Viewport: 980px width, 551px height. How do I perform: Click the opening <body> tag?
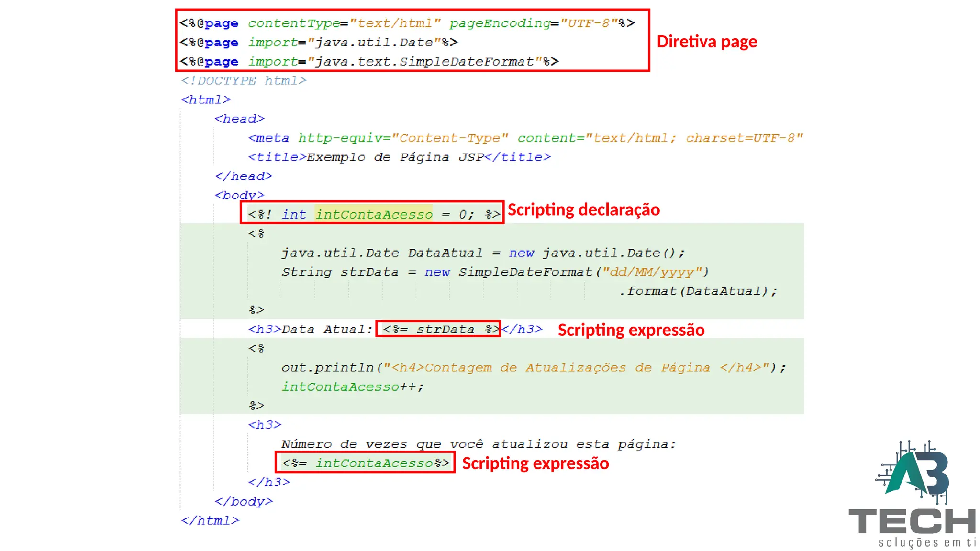click(239, 196)
